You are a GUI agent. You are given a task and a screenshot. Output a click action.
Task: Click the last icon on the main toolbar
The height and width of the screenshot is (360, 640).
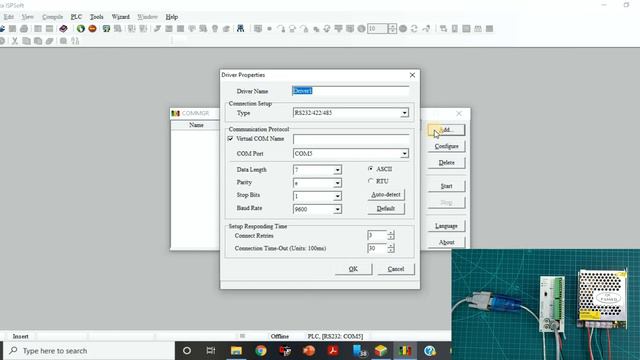click(x=489, y=29)
